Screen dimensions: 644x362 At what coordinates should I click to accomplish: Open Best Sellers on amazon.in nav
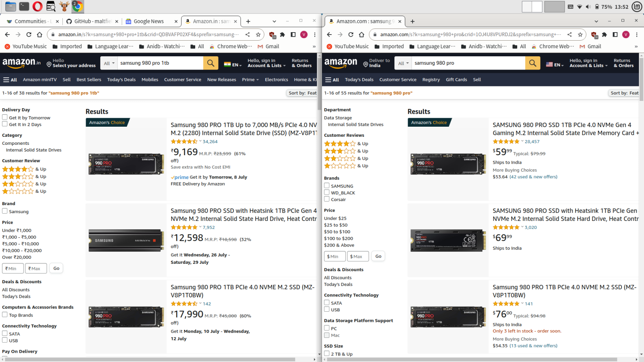tap(89, 80)
